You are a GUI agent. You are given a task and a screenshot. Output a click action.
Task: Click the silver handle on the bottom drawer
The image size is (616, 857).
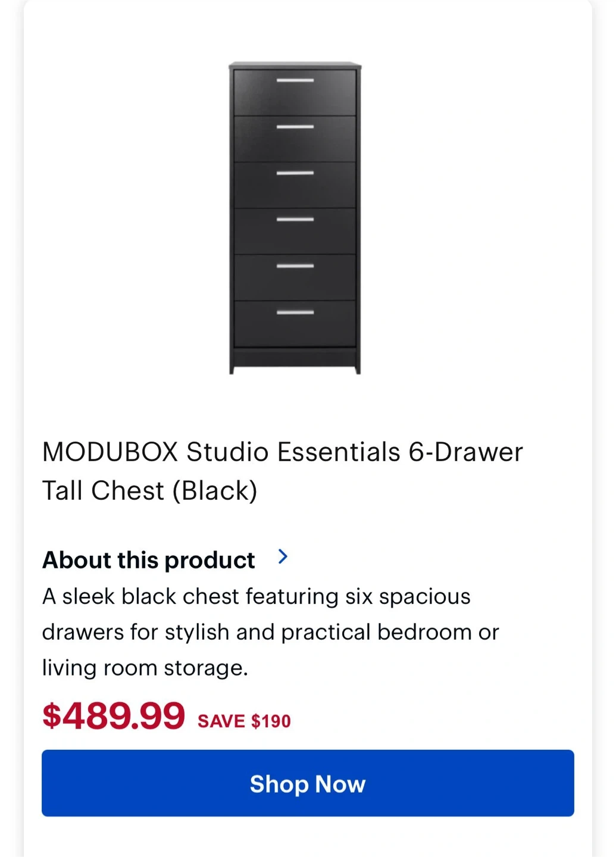pos(295,312)
